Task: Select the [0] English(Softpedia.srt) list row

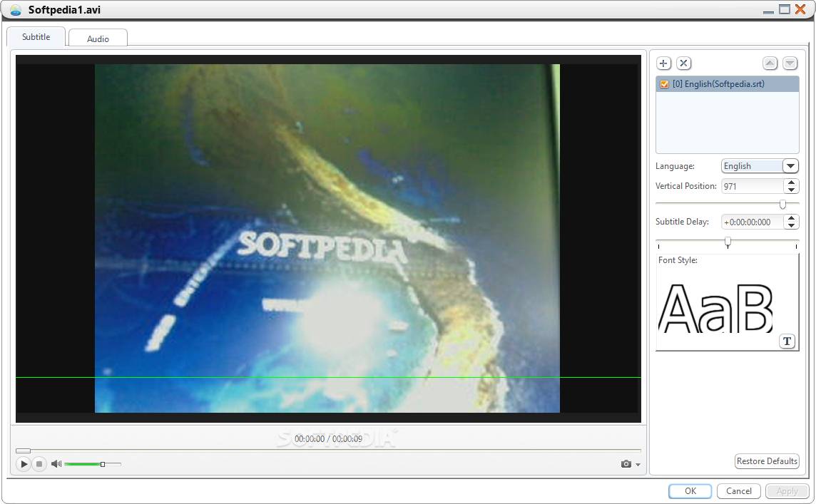Action: click(727, 84)
